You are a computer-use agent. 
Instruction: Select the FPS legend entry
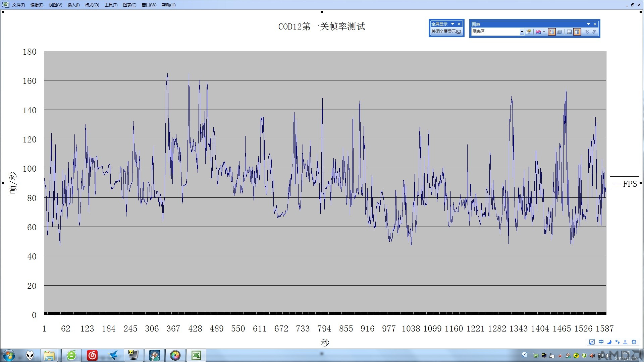pos(625,183)
